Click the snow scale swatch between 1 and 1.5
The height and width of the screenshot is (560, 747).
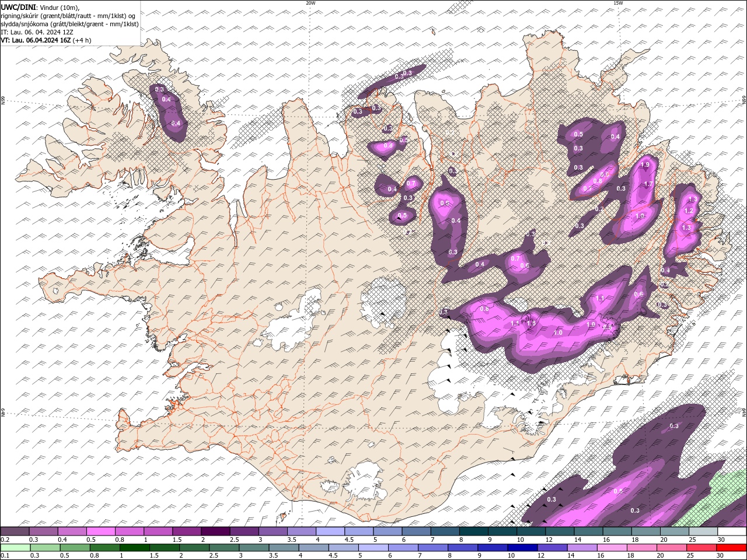(158, 531)
